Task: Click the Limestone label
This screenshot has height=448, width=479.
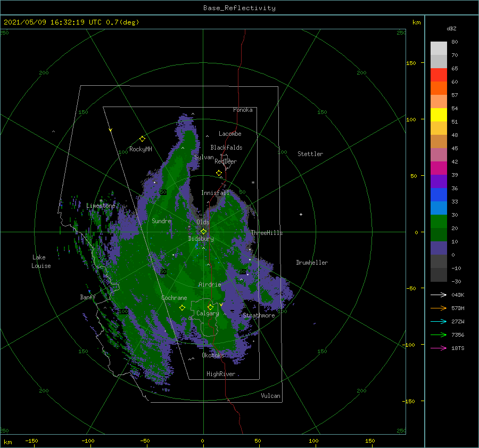Action: click(101, 206)
